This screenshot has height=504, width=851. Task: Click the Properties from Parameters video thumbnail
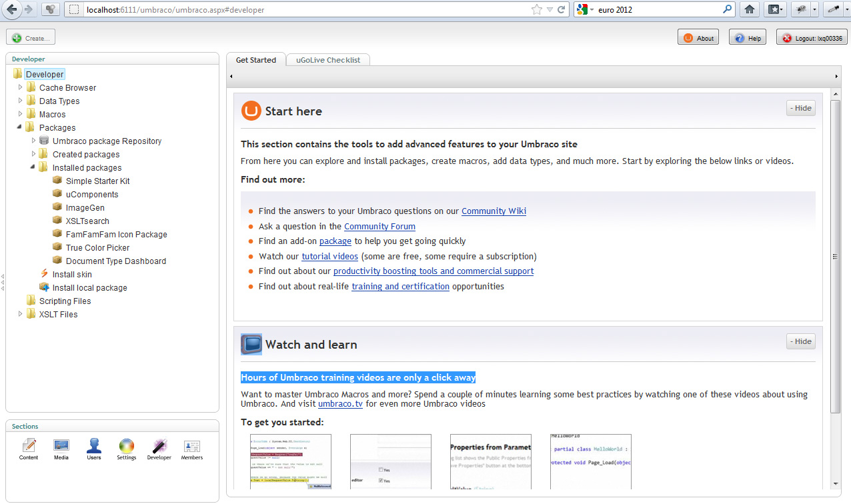tap(490, 461)
